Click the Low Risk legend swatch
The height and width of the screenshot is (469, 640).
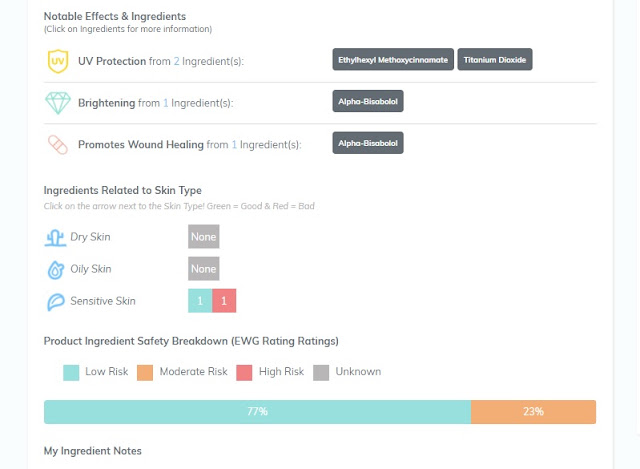point(71,373)
